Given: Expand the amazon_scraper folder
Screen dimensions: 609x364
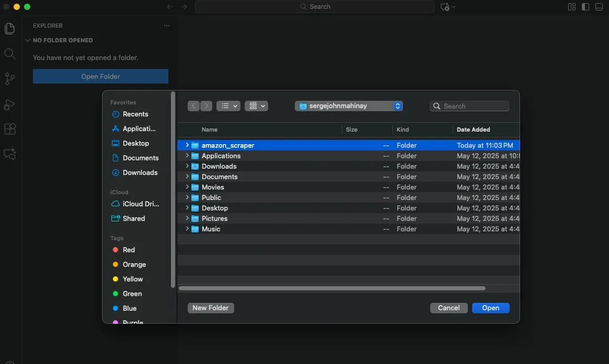Looking at the screenshot, I should 187,145.
